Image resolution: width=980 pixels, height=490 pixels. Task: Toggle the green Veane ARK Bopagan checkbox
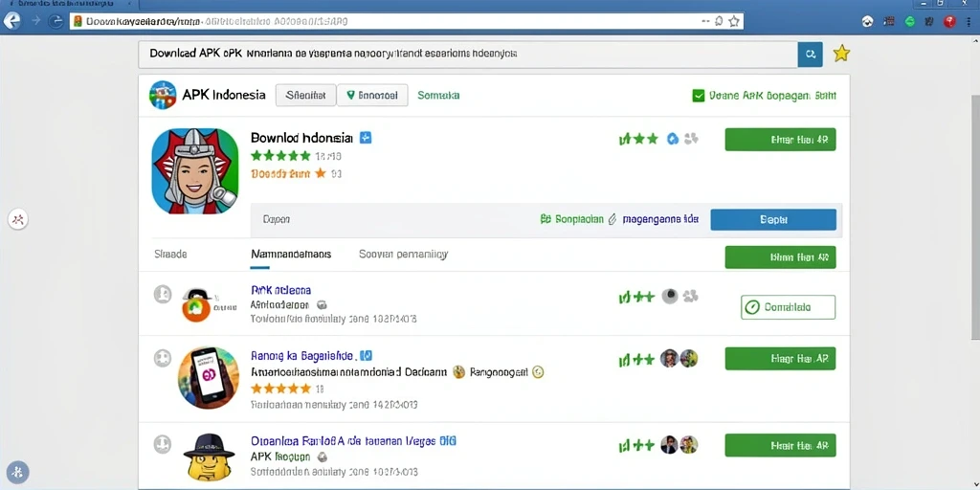tap(699, 96)
